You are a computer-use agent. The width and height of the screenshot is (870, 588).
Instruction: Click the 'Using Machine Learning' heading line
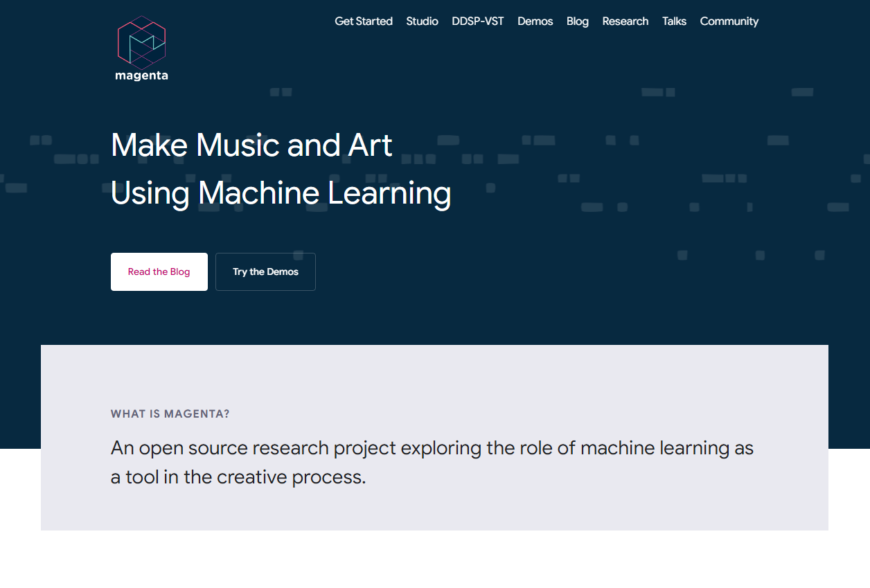point(281,193)
